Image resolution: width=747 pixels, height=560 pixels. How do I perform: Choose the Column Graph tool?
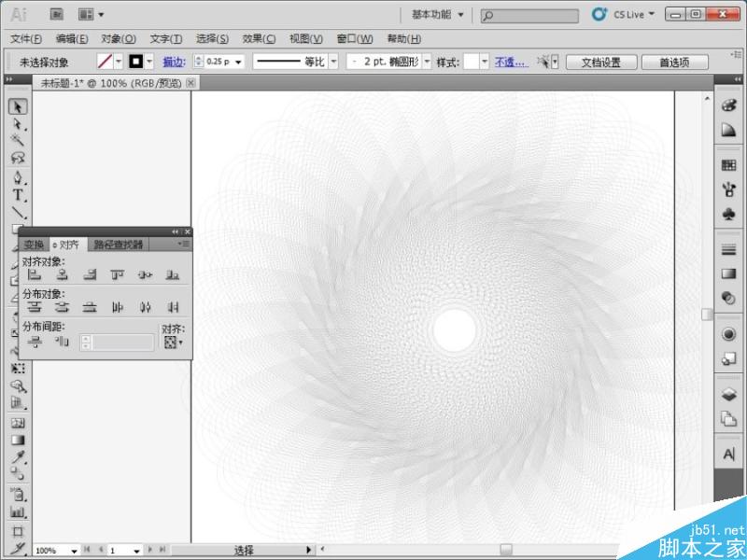pos(18,512)
